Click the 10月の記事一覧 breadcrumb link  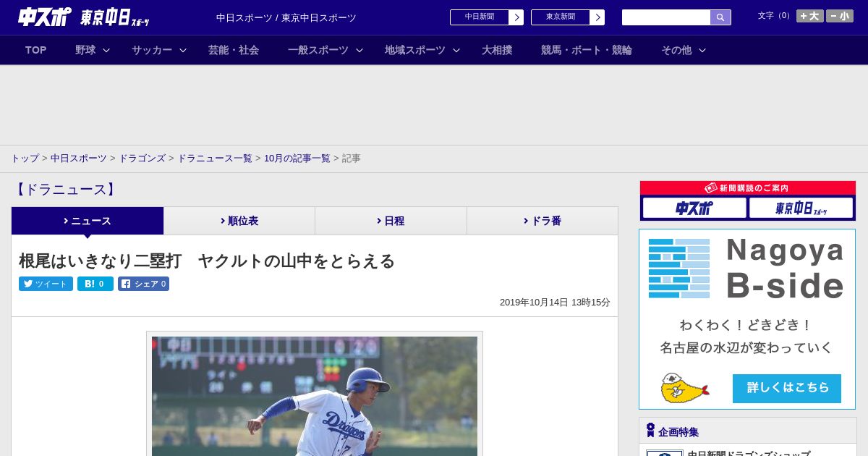coord(297,159)
